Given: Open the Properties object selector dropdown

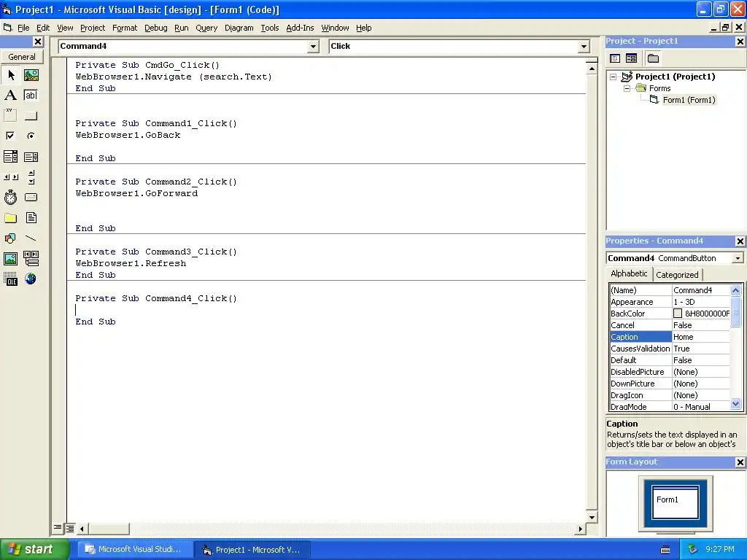Looking at the screenshot, I should pos(738,258).
